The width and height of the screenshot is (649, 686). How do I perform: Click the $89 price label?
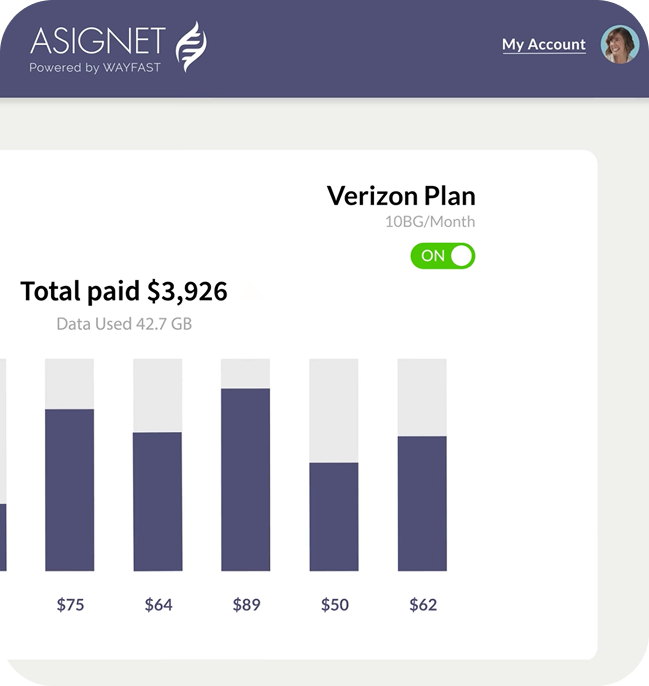pos(246,604)
